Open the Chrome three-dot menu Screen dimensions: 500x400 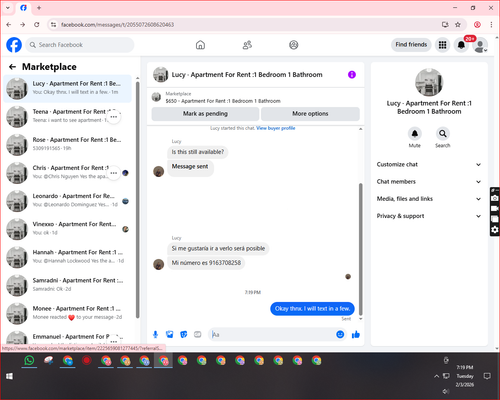(491, 25)
